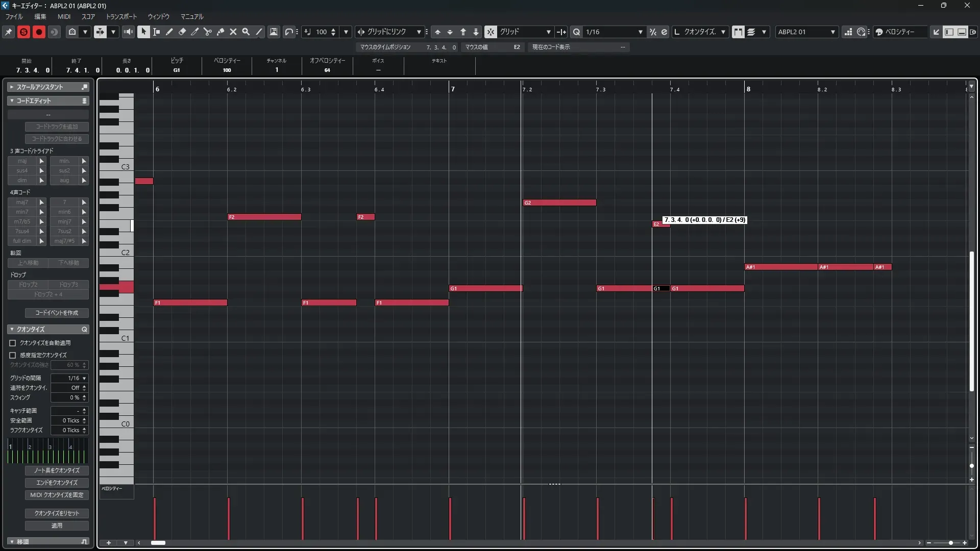Screen dimensions: 980x551
Task: Click the horizontal zoom slider handle
Action: (x=950, y=543)
